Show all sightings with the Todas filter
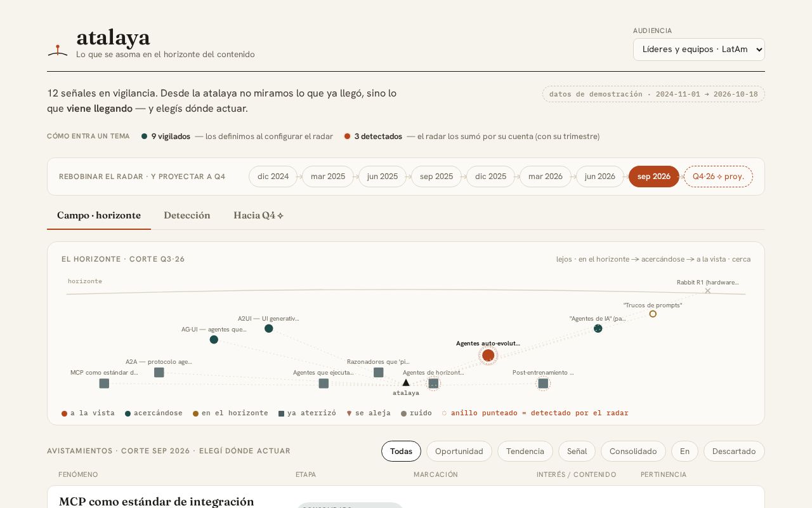Image resolution: width=812 pixels, height=508 pixels. 401,451
